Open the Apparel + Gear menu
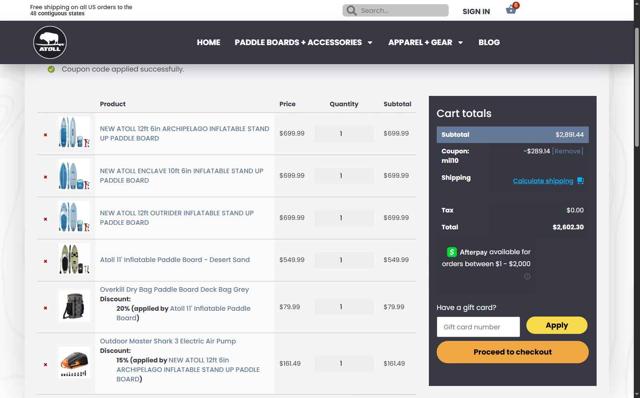Viewport: 640px width, 398px height. 420,42
